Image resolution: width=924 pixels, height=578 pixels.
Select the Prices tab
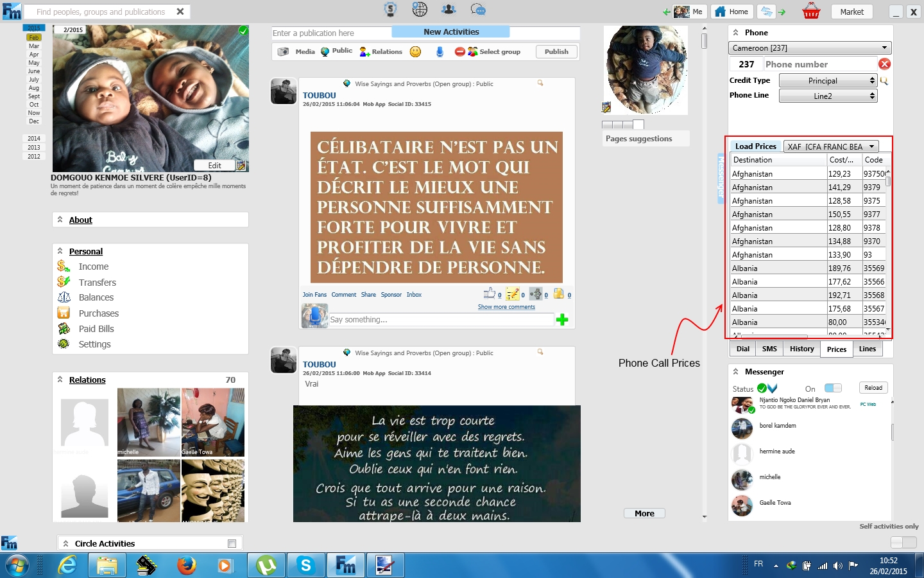[x=837, y=349]
